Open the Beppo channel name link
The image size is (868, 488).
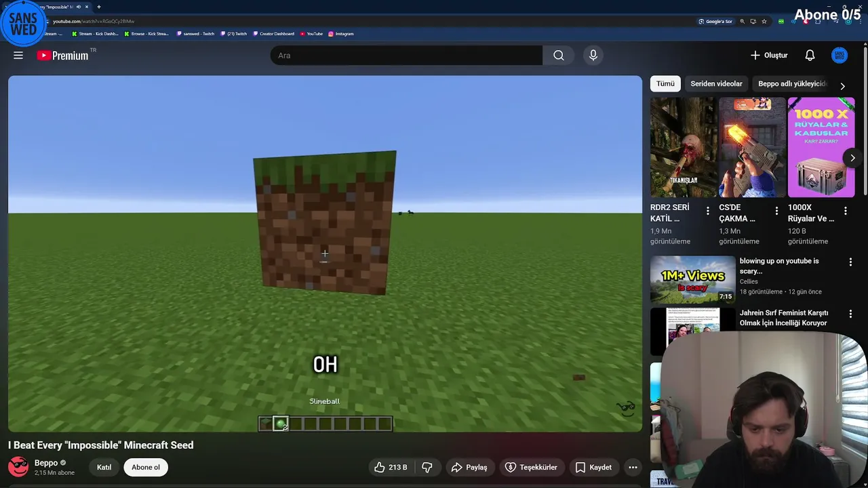(x=46, y=463)
